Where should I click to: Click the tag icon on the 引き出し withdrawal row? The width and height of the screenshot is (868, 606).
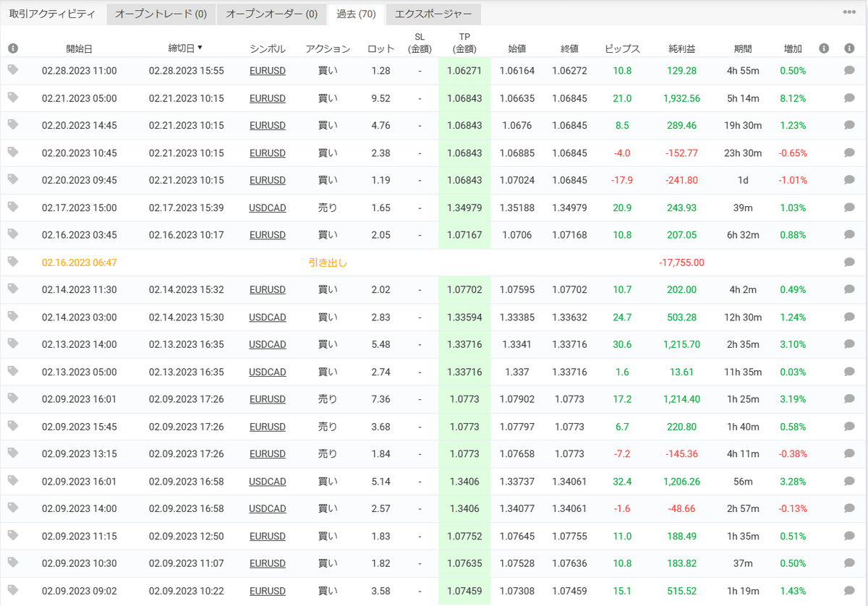click(12, 262)
